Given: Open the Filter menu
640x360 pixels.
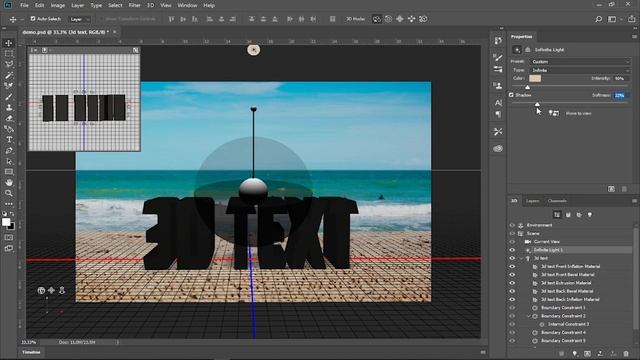Looking at the screenshot, I should (134, 5).
